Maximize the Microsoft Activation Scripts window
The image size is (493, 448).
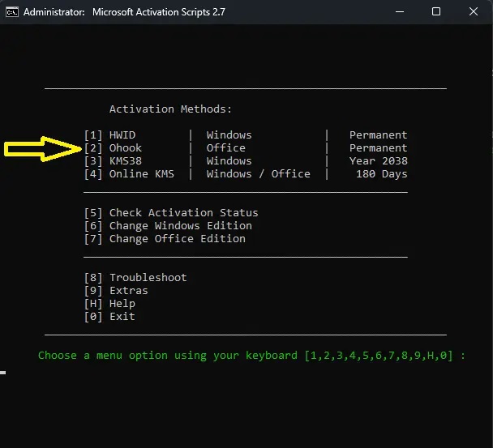[436, 12]
